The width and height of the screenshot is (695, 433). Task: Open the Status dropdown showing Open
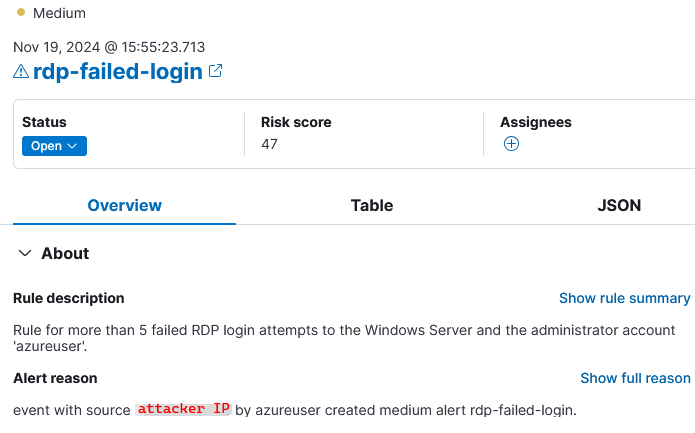point(55,146)
